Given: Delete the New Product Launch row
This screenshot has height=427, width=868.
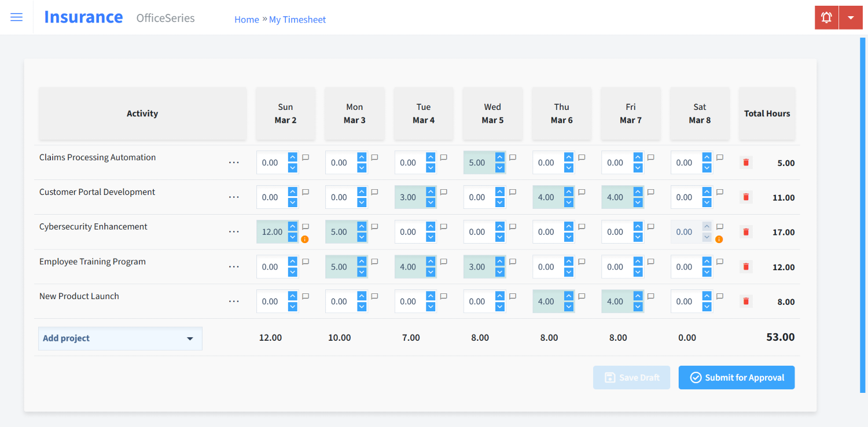Looking at the screenshot, I should [x=746, y=301].
